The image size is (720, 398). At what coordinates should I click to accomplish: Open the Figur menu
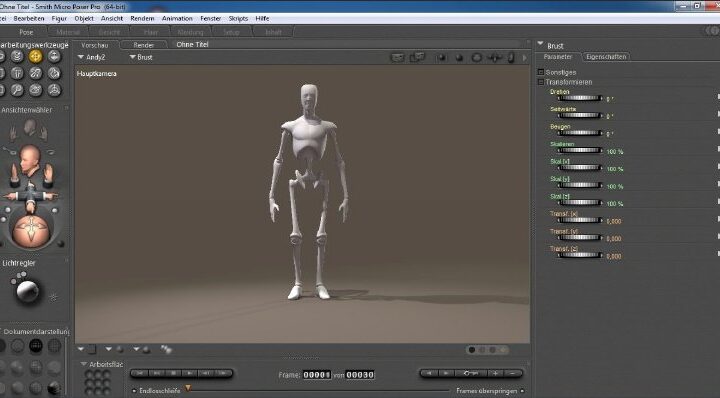[x=59, y=18]
